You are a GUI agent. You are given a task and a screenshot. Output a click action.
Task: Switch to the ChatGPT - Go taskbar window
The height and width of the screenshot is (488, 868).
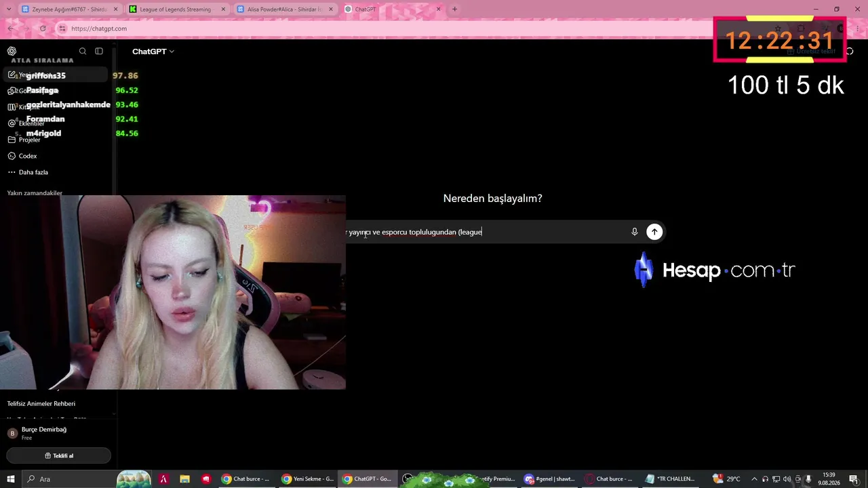pos(368,479)
